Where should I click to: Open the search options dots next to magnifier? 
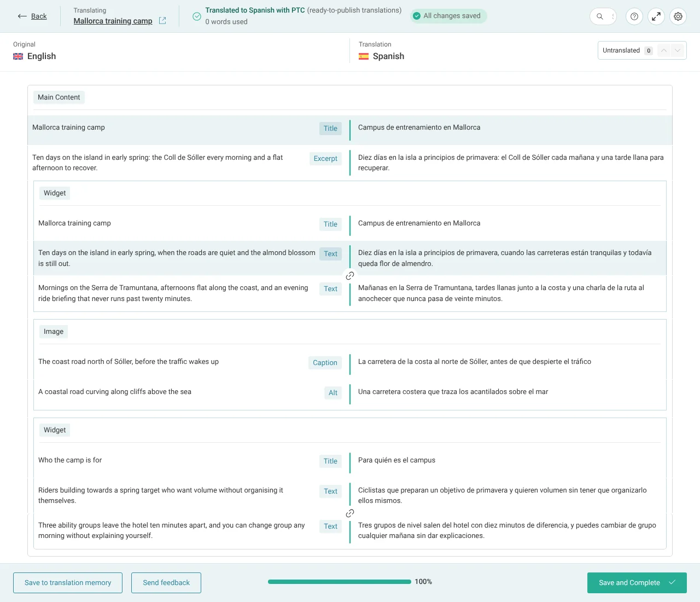tap(613, 16)
